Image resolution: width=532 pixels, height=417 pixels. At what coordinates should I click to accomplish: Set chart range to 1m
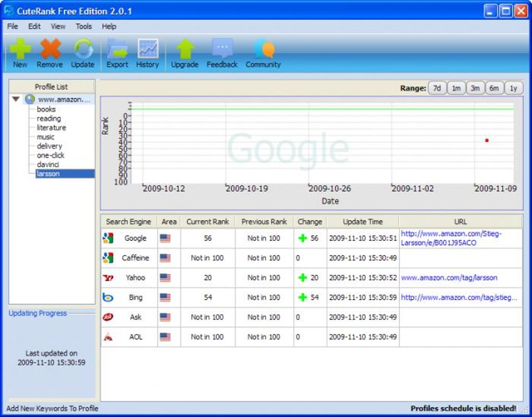[456, 88]
